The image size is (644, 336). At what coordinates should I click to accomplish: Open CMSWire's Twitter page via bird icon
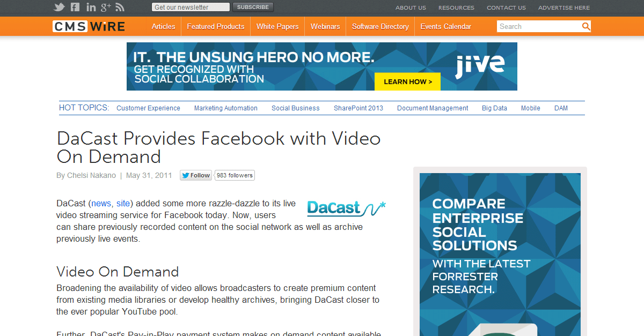59,7
